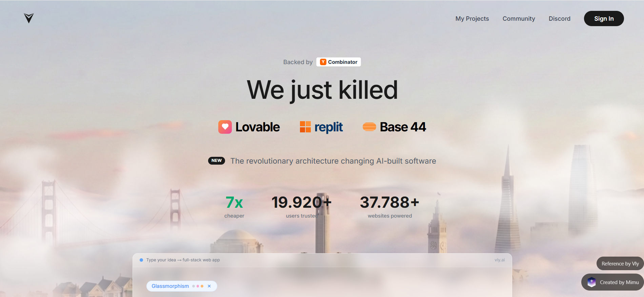
Task: Click the color dots on Glassmorphism chip
Action: [198, 286]
